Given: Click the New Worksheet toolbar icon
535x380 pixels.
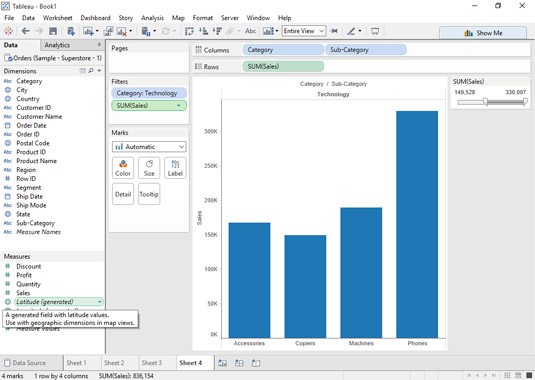Looking at the screenshot, I should (88, 31).
